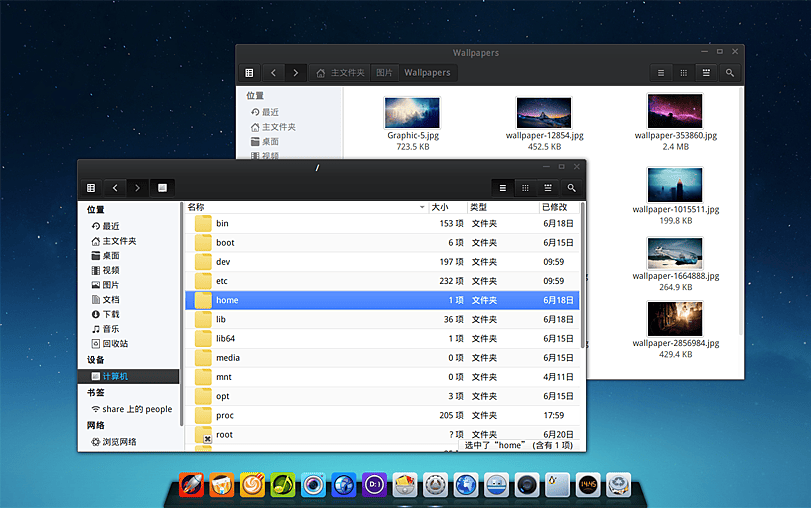Select the wallpaper-12854.jpg thumbnail
Screen dimensions: 811x508
tap(544, 113)
